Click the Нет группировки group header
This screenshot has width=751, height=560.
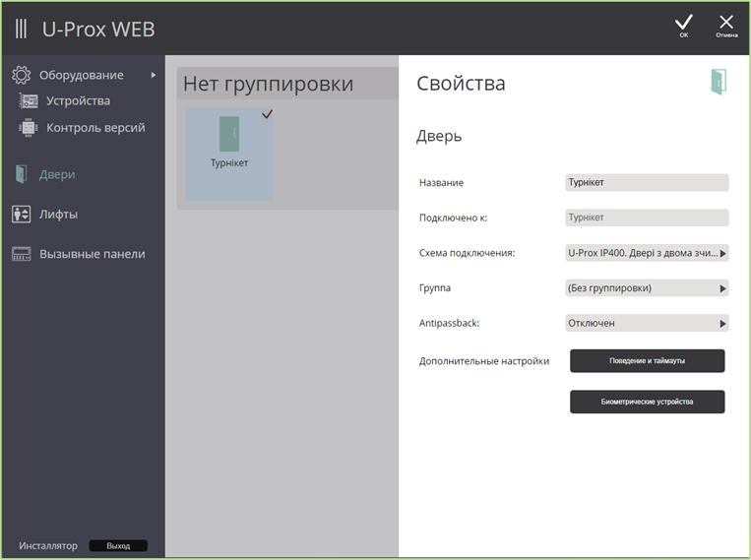(287, 84)
